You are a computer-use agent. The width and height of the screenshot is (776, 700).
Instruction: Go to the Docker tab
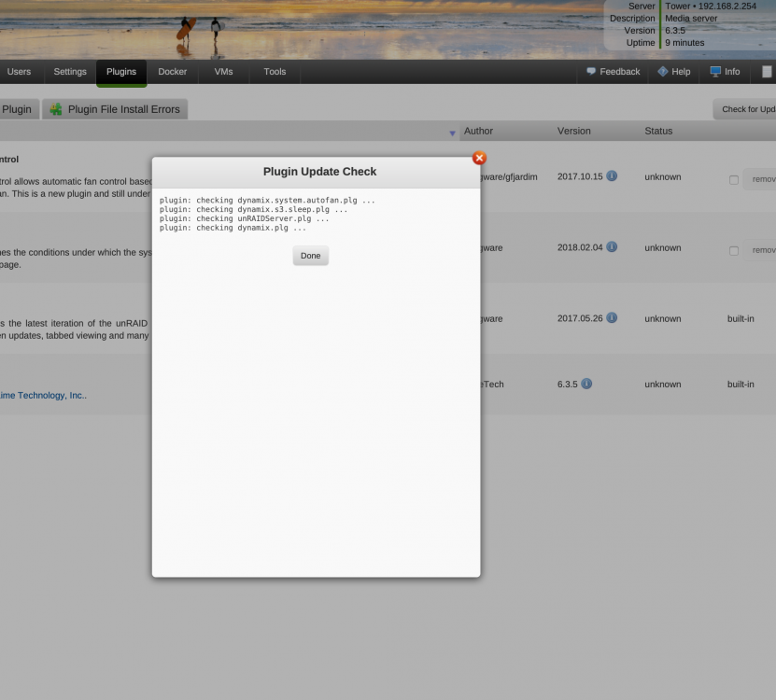(x=172, y=72)
